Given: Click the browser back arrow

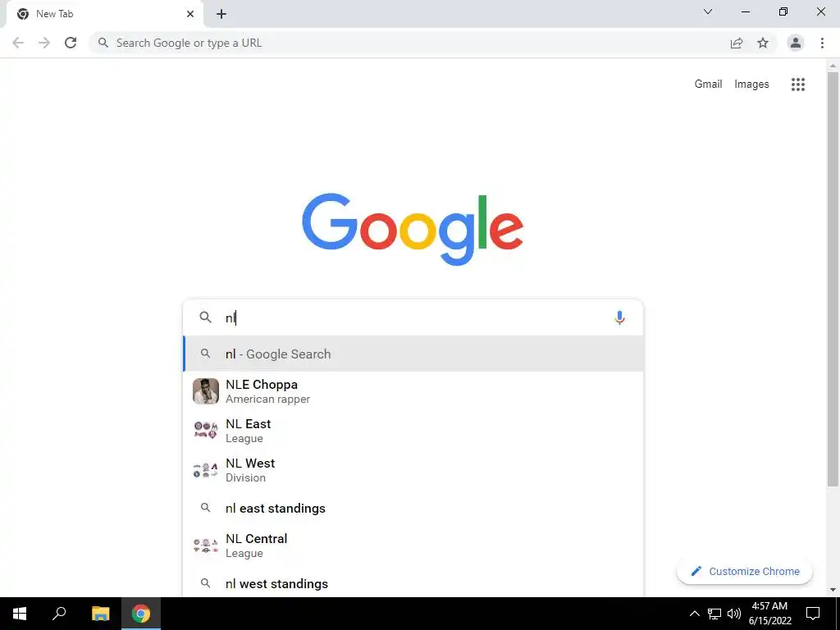Looking at the screenshot, I should 18,43.
